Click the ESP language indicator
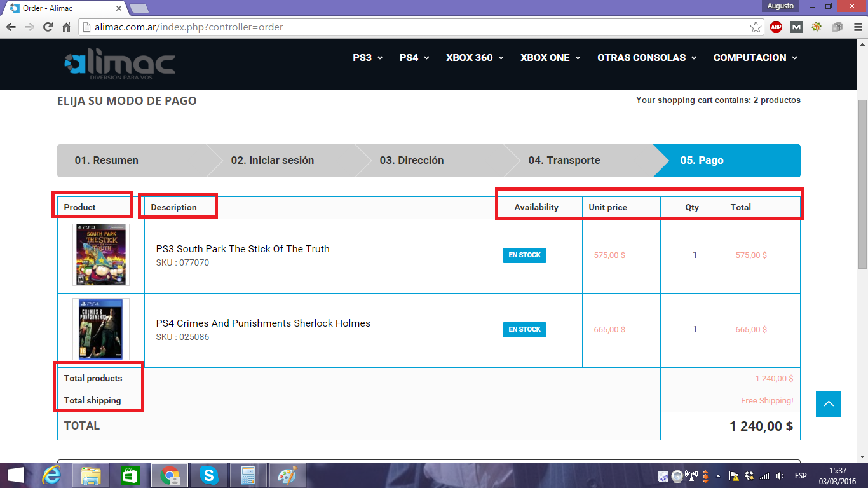 tap(801, 476)
